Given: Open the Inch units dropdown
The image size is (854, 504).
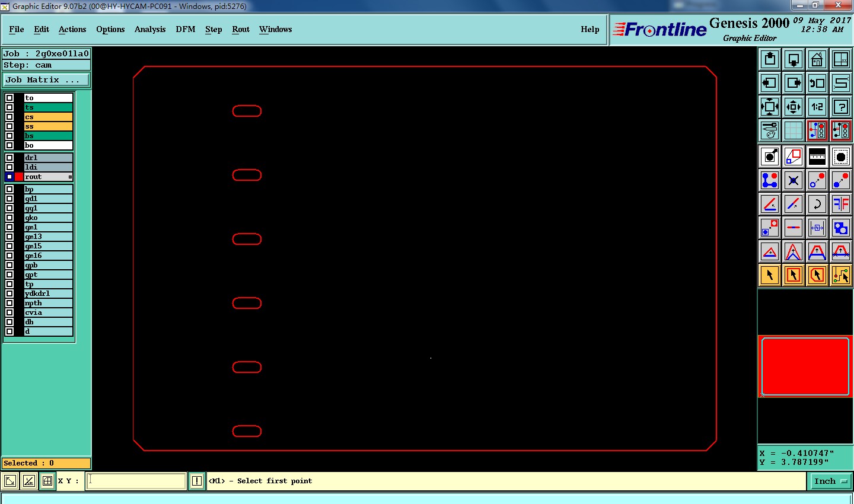Looking at the screenshot, I should click(830, 481).
